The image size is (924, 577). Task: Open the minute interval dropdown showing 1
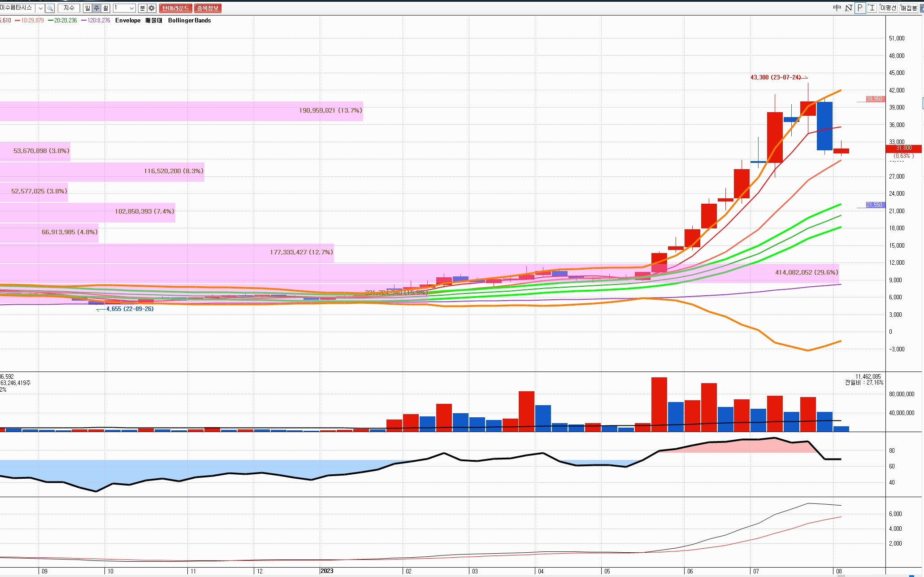click(131, 8)
